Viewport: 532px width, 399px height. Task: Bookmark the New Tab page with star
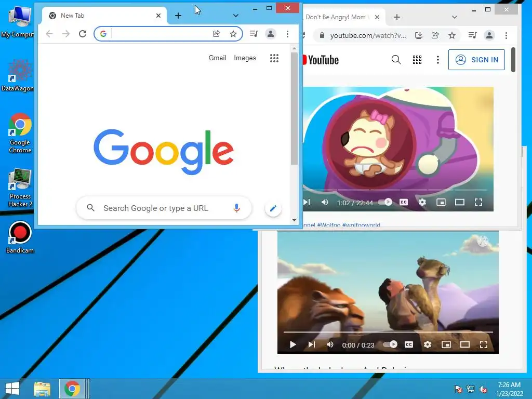click(233, 34)
